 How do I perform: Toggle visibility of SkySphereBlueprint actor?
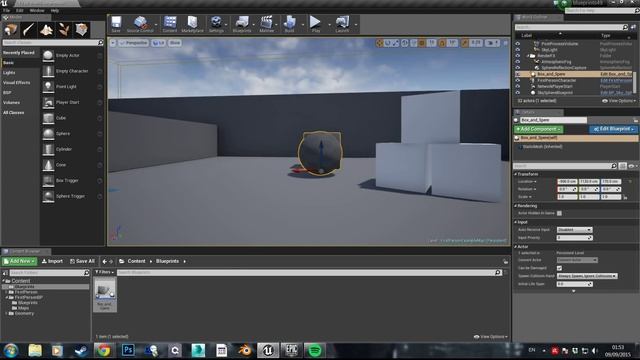pyautogui.click(x=518, y=93)
